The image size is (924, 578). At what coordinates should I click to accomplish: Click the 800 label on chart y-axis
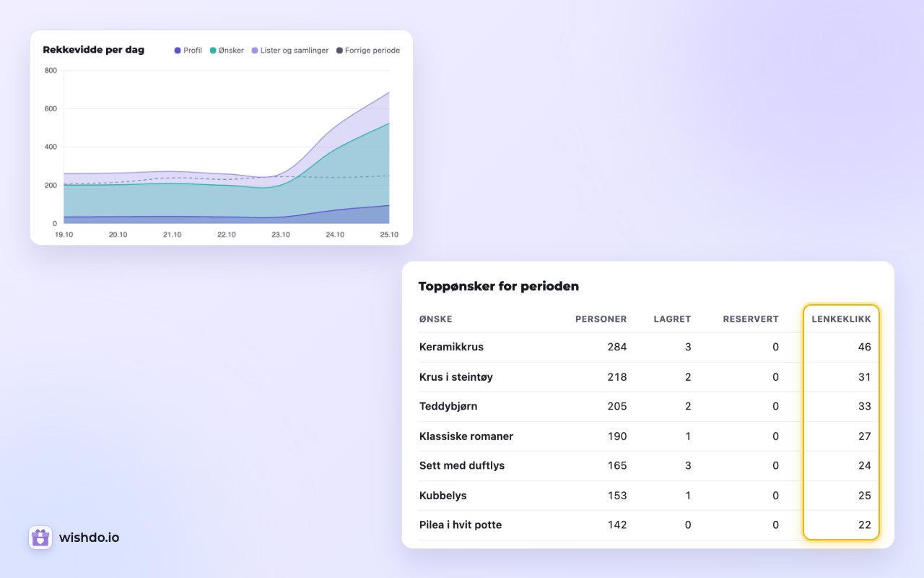51,71
